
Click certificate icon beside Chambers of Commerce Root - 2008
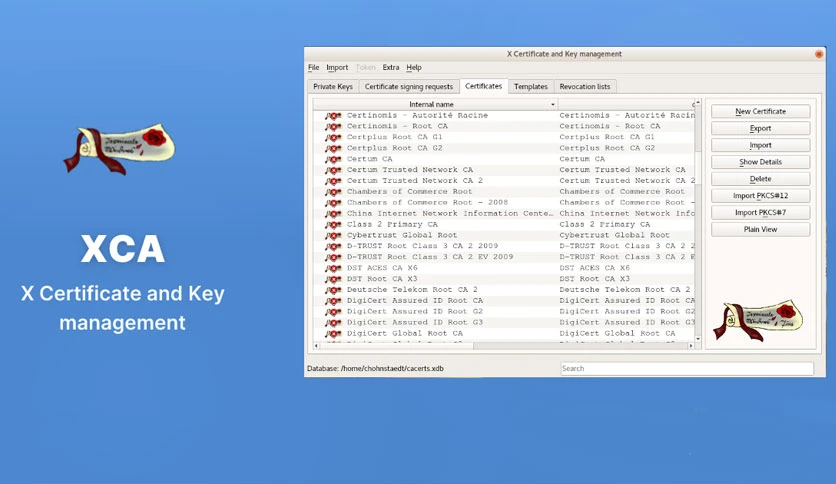[333, 203]
